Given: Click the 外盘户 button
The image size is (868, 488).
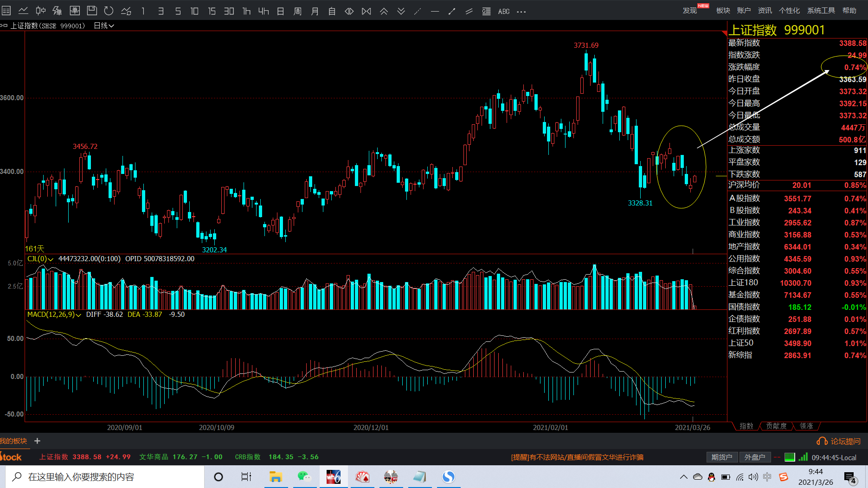Looking at the screenshot, I should (x=755, y=457).
